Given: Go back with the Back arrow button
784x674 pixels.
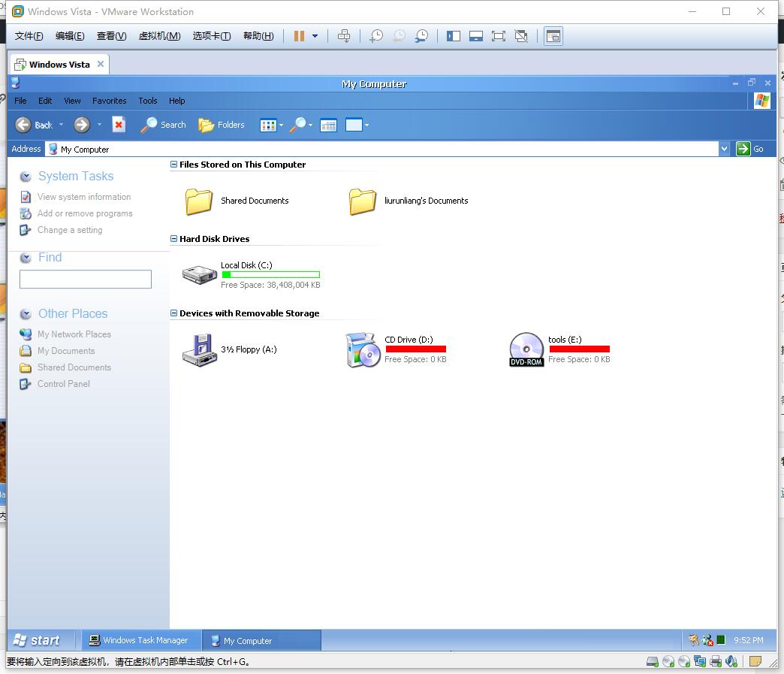Looking at the screenshot, I should coord(34,125).
